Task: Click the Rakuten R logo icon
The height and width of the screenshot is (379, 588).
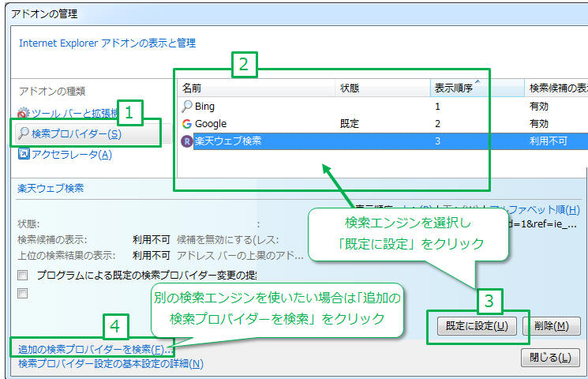Action: tap(187, 141)
